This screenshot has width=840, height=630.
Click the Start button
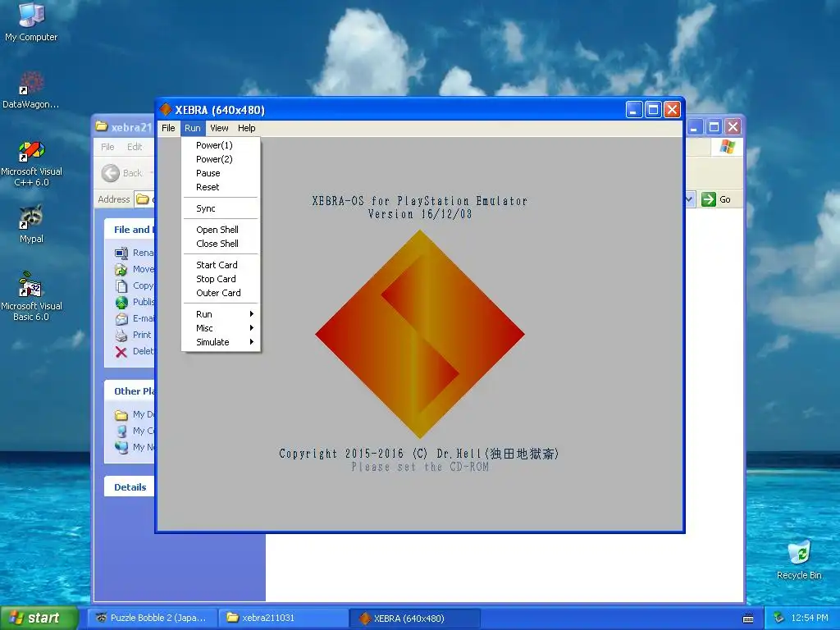click(x=38, y=619)
